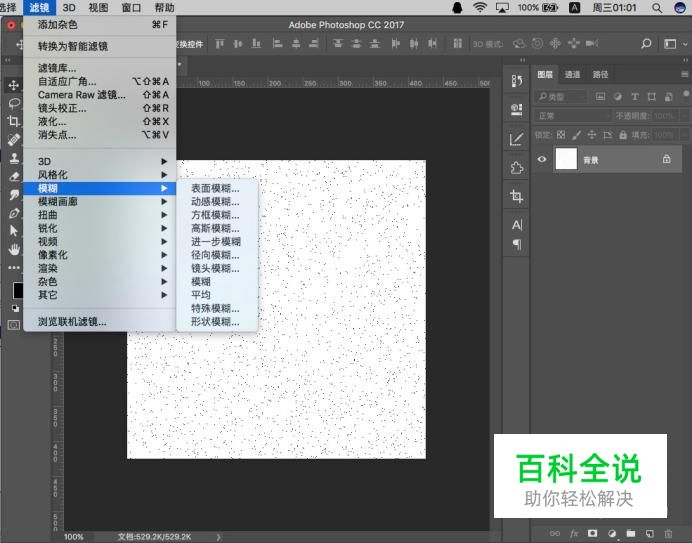Toggle pixel layer filter icon

[x=600, y=97]
